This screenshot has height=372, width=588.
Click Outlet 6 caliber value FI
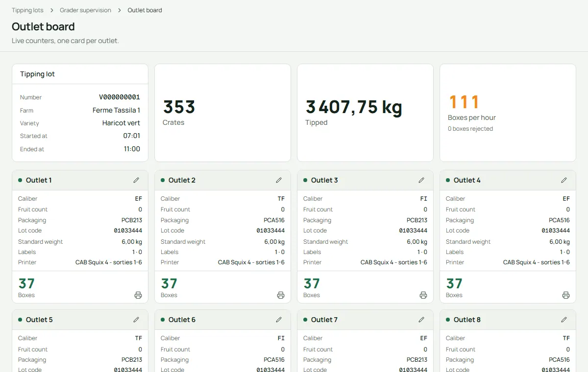click(281, 338)
